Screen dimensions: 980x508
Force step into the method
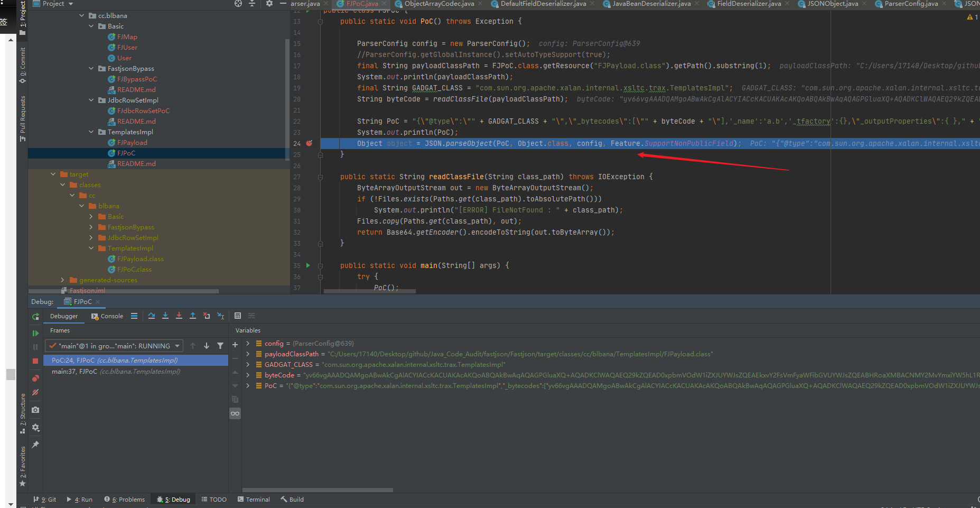point(179,316)
